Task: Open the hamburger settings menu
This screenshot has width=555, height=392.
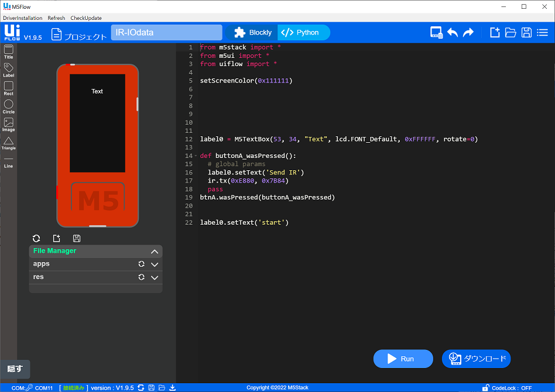Action: pos(542,33)
